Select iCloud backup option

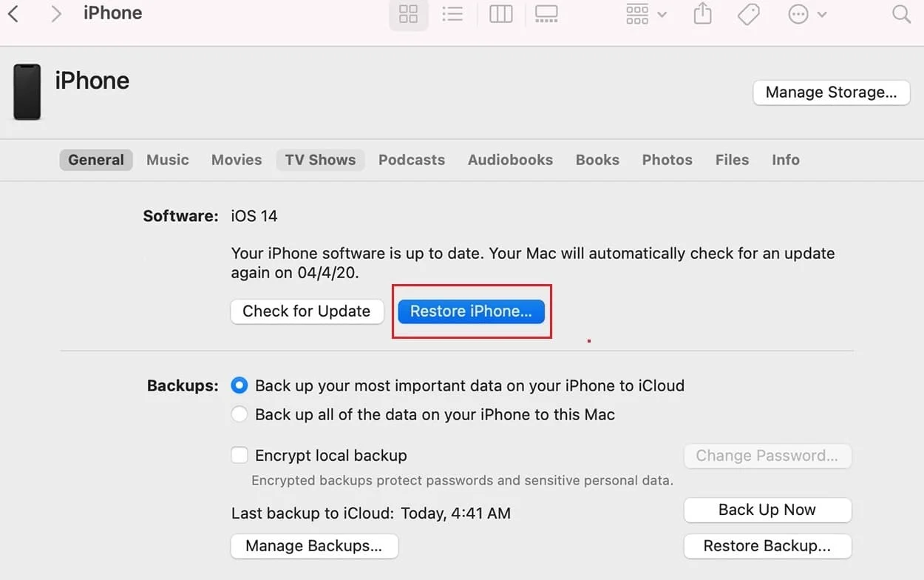239,385
